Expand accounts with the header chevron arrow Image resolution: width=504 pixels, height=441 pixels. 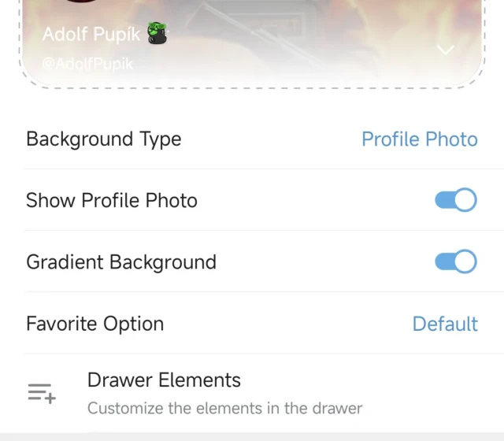[x=446, y=50]
